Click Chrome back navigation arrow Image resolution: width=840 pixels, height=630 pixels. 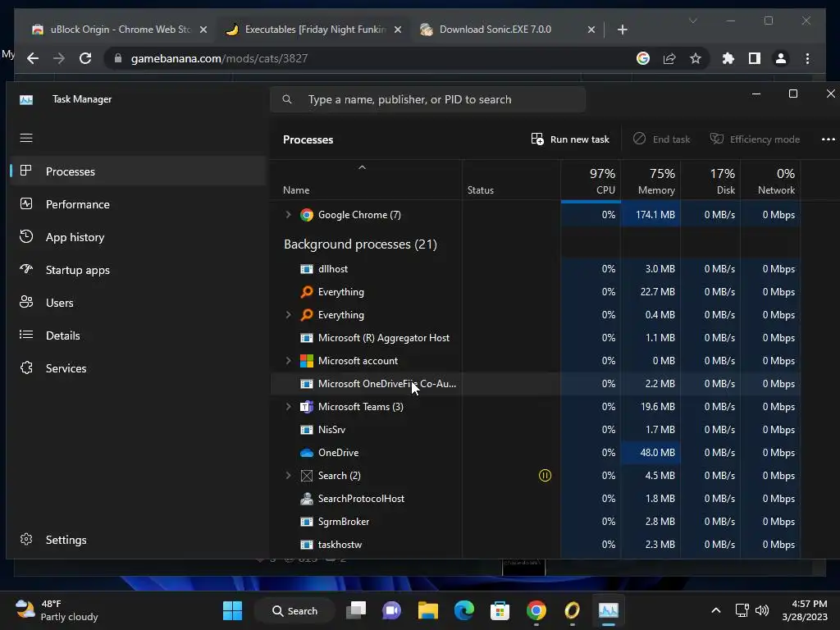[33, 58]
